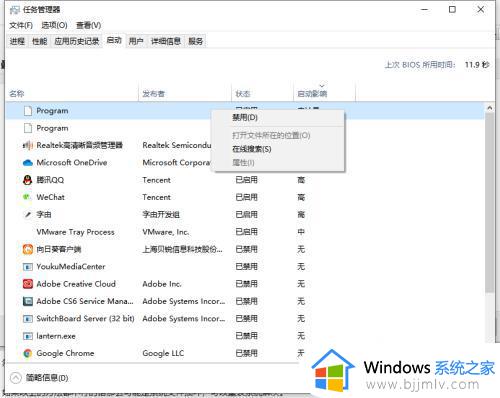This screenshot has width=500, height=398.
Task: Click the Adobe Inc. publisher cell
Action: pyautogui.click(x=162, y=284)
